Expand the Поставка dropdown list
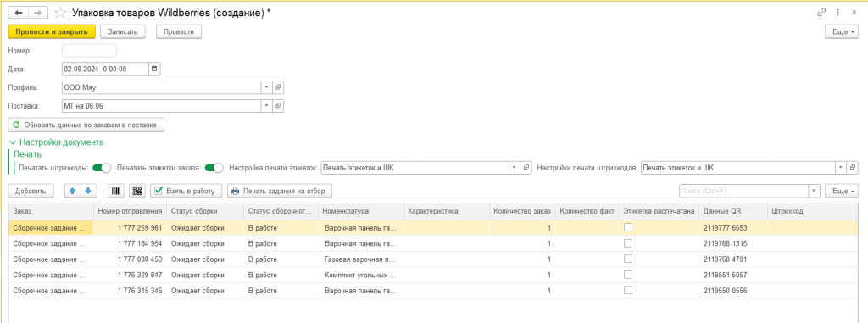Image resolution: width=868 pixels, height=323 pixels. click(x=267, y=105)
